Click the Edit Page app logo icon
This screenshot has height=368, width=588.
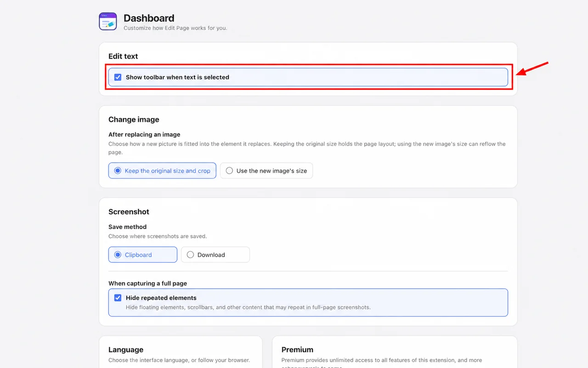pos(108,22)
